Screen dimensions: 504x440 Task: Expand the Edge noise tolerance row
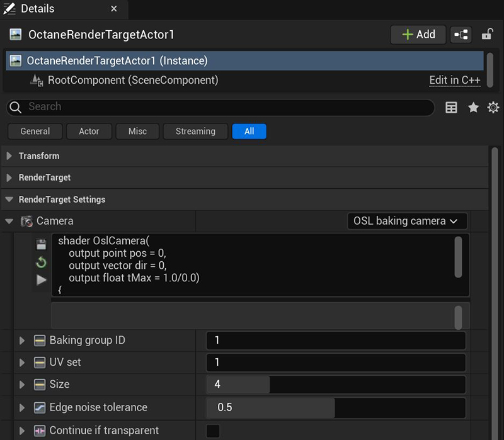point(22,407)
